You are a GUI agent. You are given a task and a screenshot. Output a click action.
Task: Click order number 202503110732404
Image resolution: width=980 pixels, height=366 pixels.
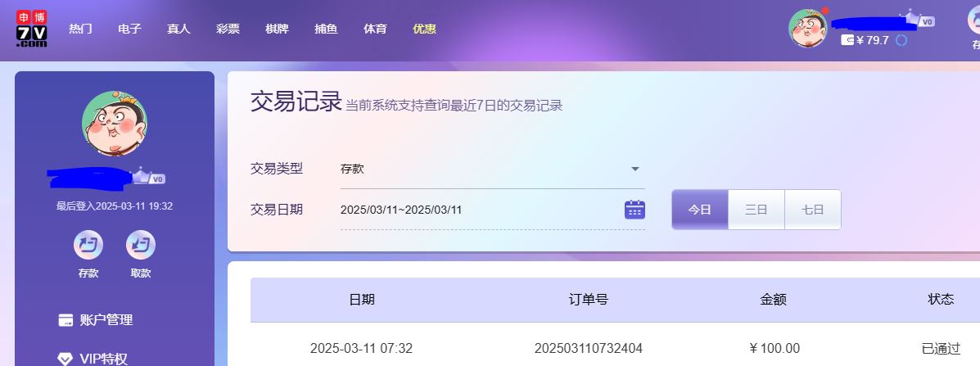[x=588, y=348]
